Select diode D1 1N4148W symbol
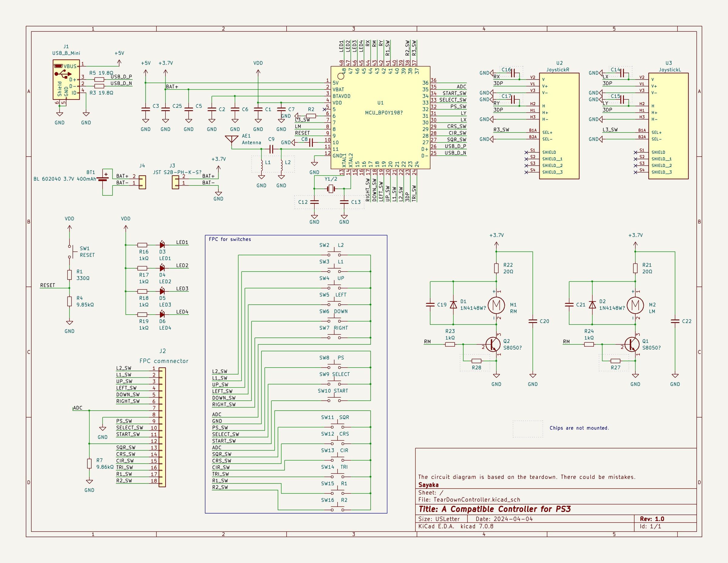The height and width of the screenshot is (563, 728). coord(453,305)
